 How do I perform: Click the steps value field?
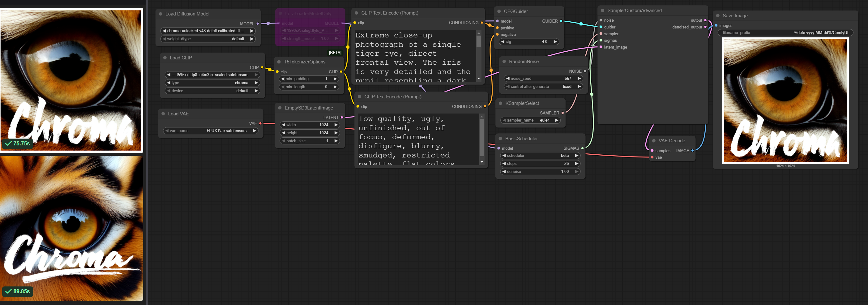pyautogui.click(x=541, y=163)
